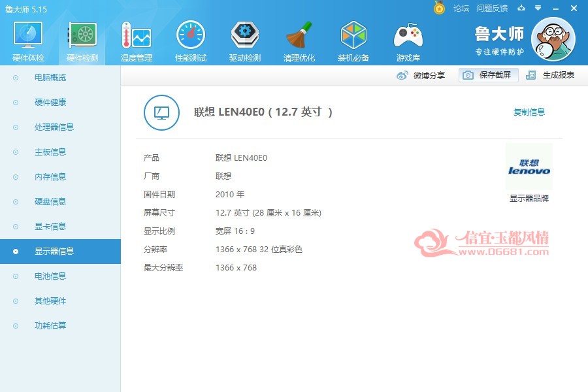
Task: Click the bullet beside 功耗估算
Action: click(16, 326)
